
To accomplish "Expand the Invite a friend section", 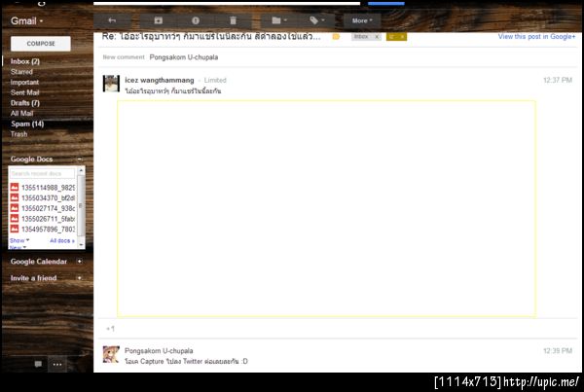I will (80, 278).
